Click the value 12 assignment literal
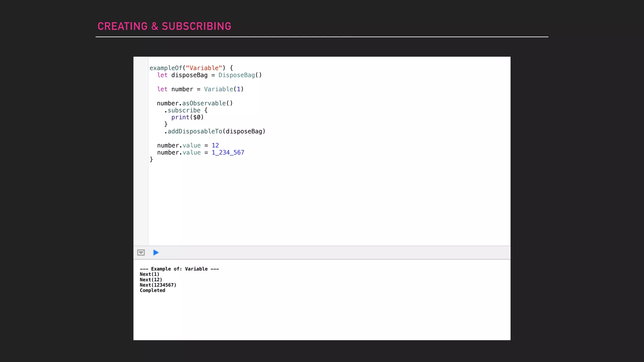This screenshot has width=644, height=362. pyautogui.click(x=215, y=145)
